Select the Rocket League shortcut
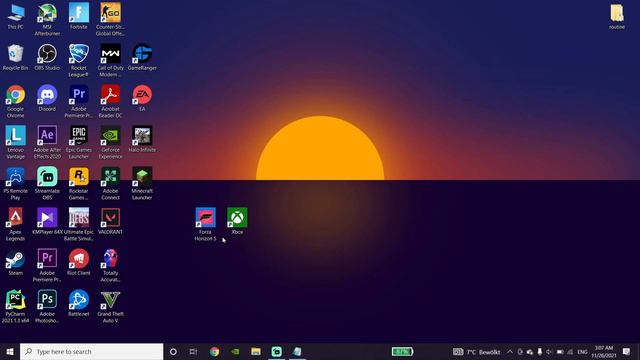 [x=79, y=60]
